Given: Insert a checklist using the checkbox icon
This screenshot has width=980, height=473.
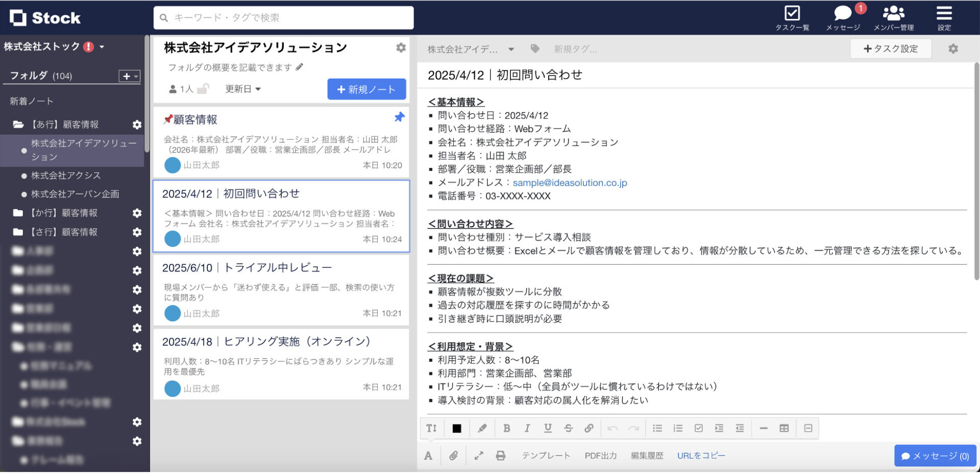Looking at the screenshot, I should [698, 428].
